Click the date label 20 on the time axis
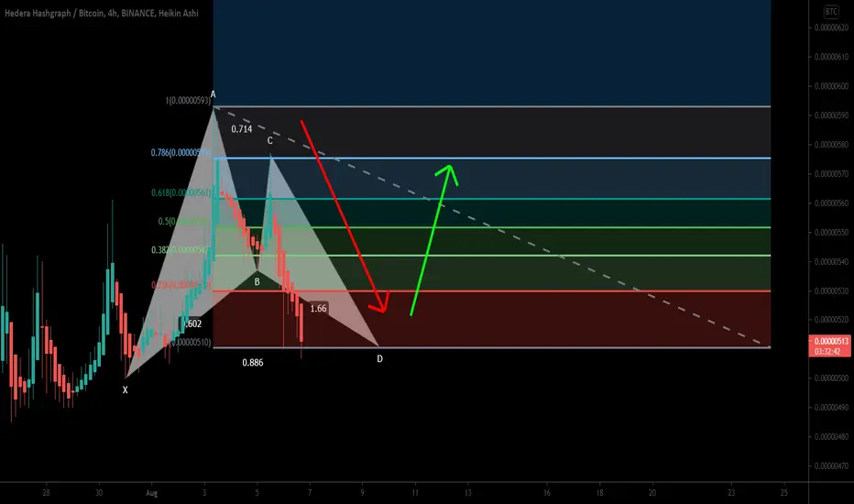The image size is (854, 504). (x=652, y=493)
